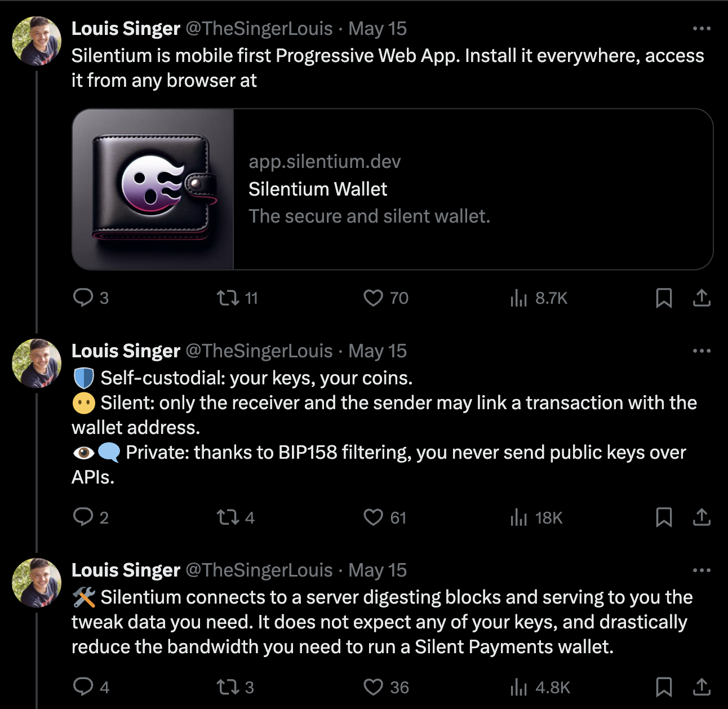Share the Progressive Web App tweet
Viewport: 728px width, 709px height.
click(x=702, y=298)
